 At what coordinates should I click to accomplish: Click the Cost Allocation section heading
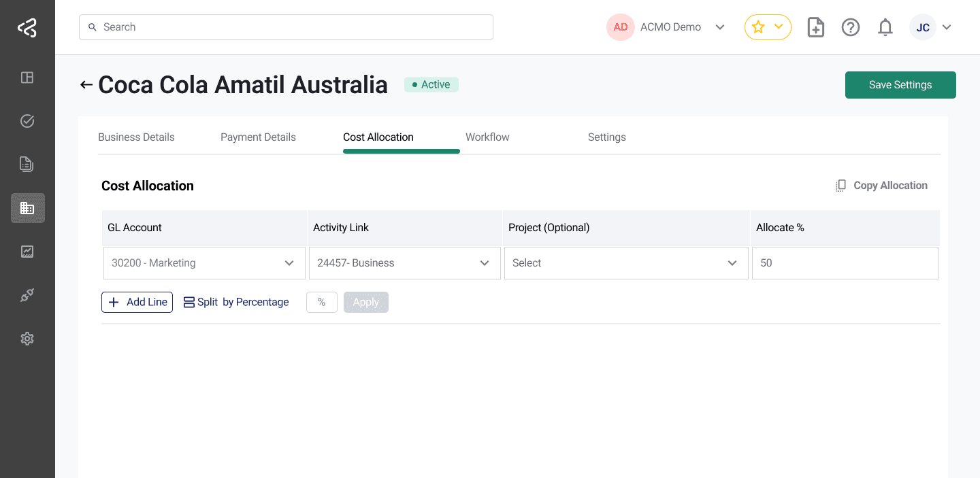click(x=148, y=186)
